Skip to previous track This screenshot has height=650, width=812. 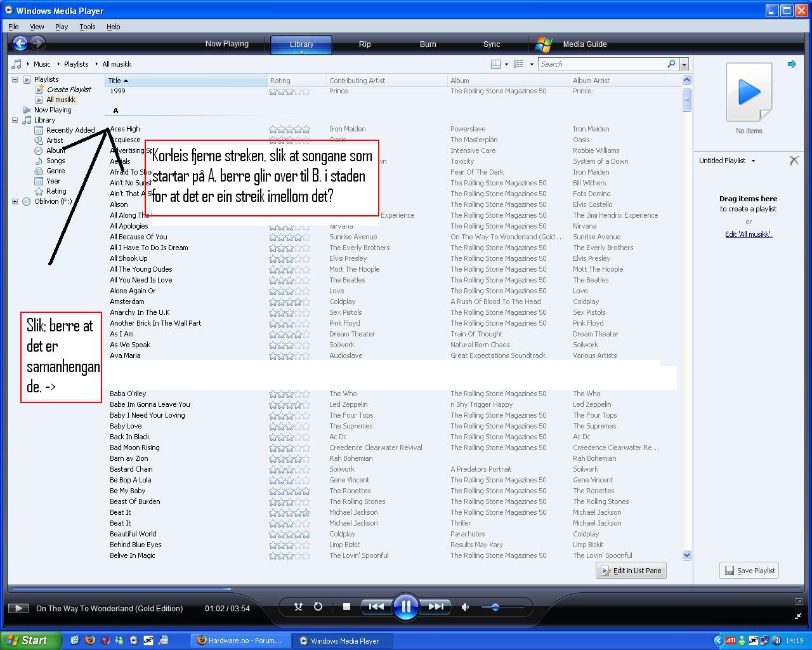point(376,607)
